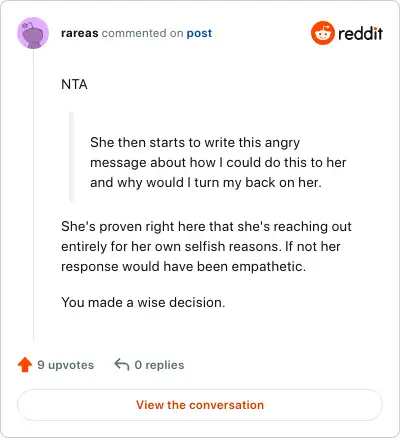Click sentence "She's proven right here"
400x438 pixels.
pyautogui.click(x=206, y=226)
